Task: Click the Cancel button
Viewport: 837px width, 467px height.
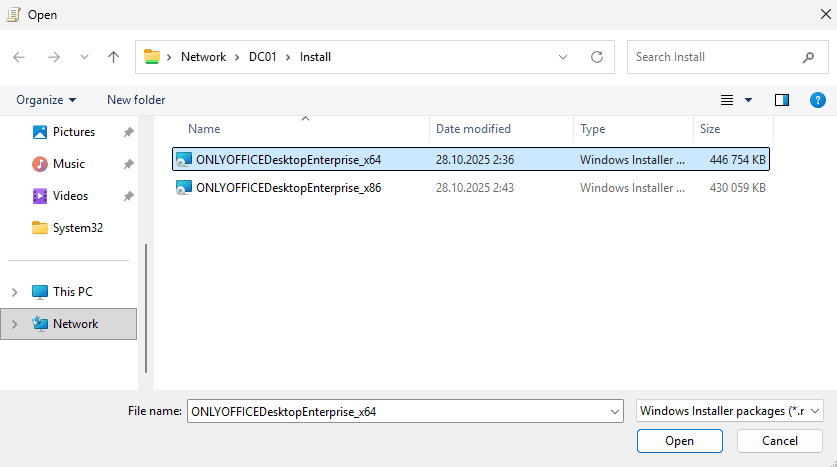Action: point(780,441)
